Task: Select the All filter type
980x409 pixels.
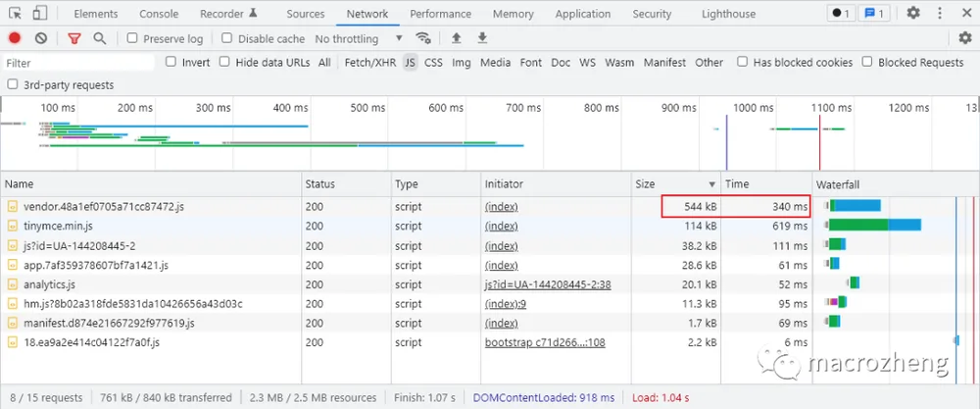Action: pos(324,63)
